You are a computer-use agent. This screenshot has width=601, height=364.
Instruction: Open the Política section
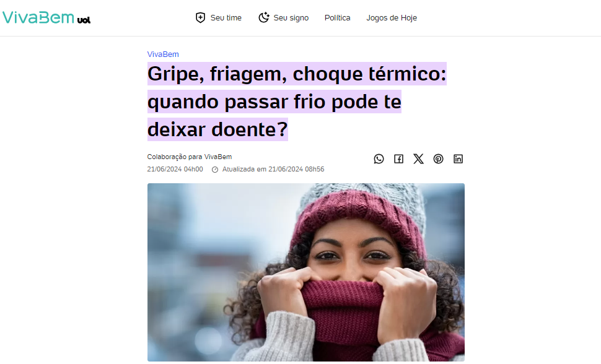click(337, 17)
